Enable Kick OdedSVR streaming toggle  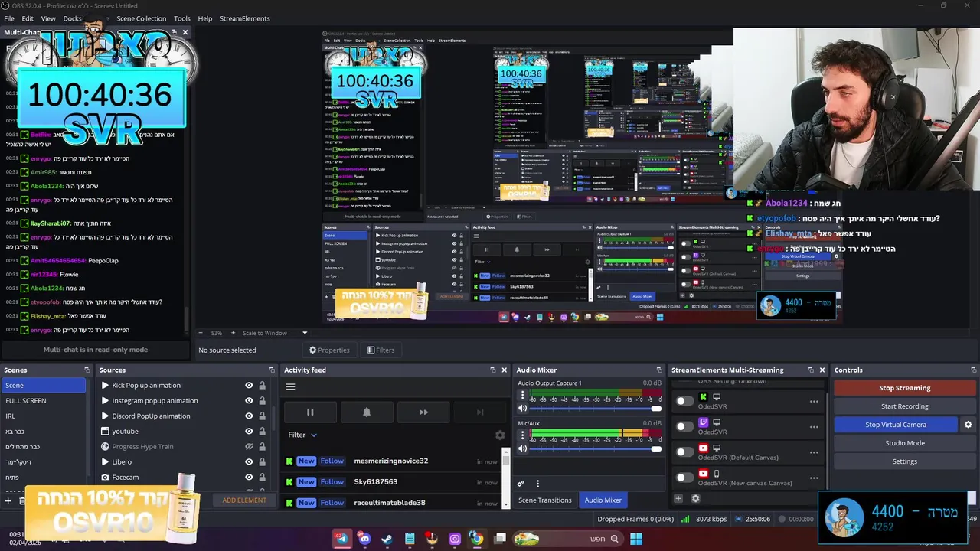(684, 401)
